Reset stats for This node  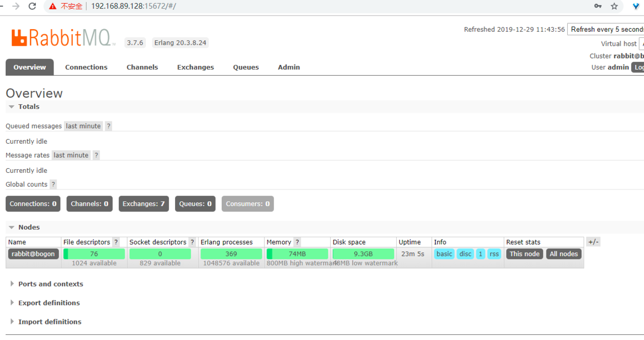(x=525, y=254)
